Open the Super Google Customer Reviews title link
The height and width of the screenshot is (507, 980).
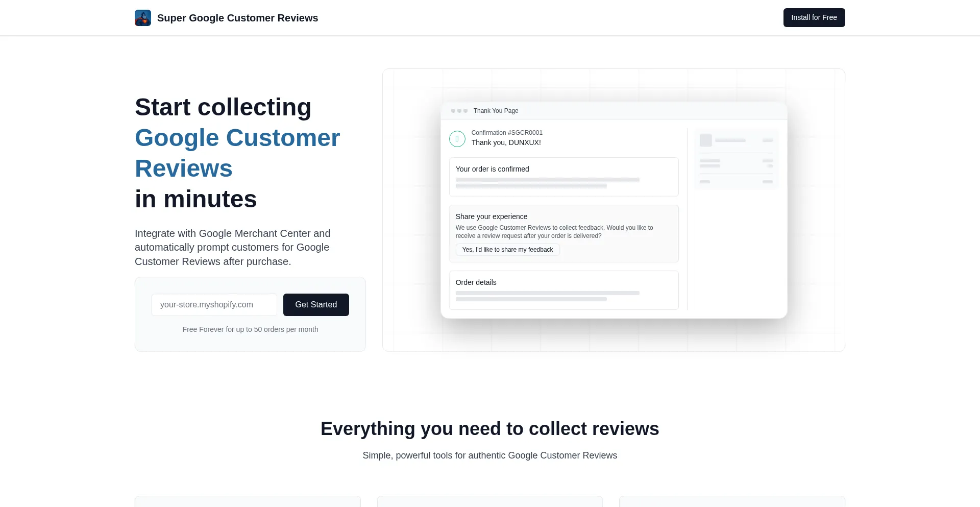tap(237, 18)
